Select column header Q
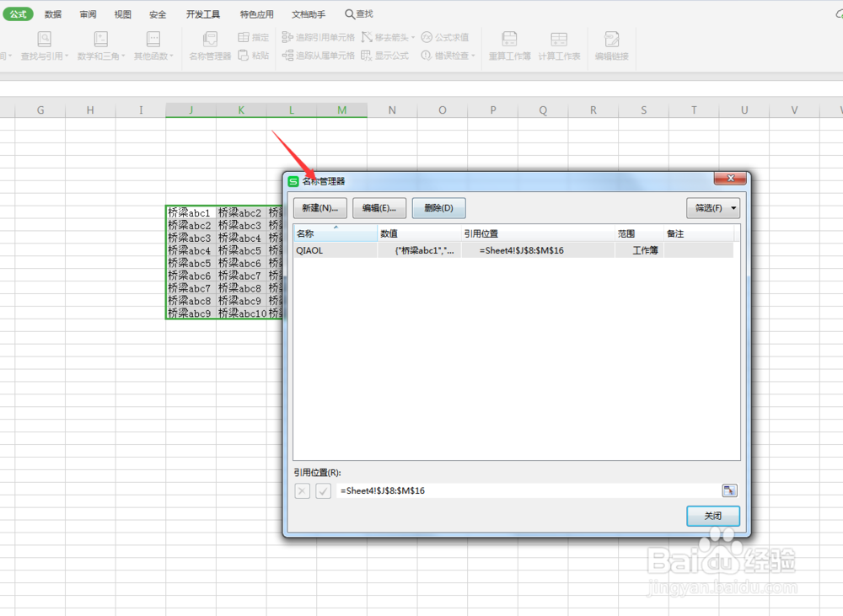 coord(543,110)
